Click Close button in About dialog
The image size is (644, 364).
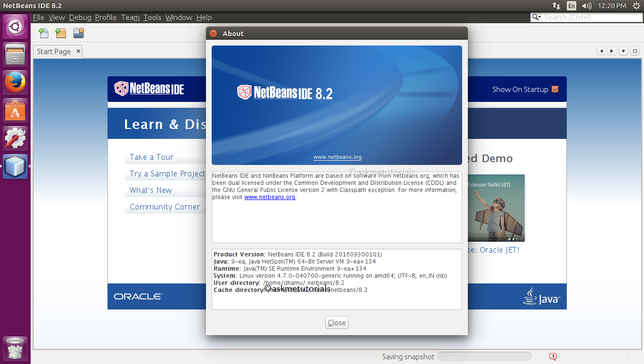(337, 323)
